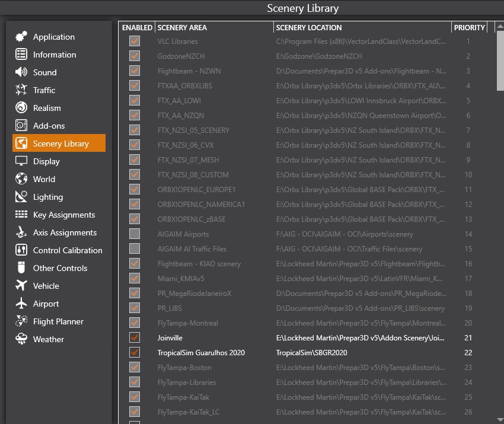Screen dimensions: 504x424
Task: Click the Other Controls mouse icon
Action: click(21, 268)
